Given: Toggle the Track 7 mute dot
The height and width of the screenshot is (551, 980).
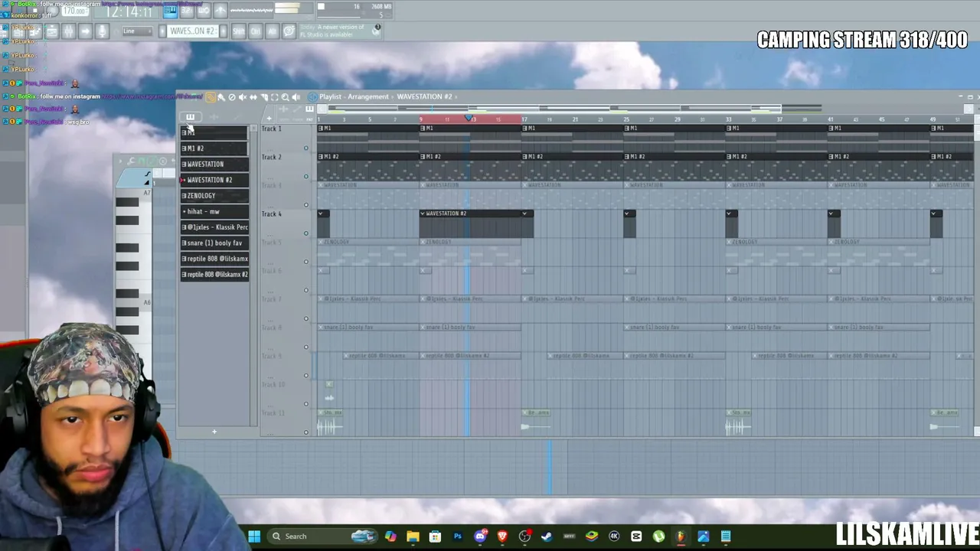Looking at the screenshot, I should (x=306, y=319).
